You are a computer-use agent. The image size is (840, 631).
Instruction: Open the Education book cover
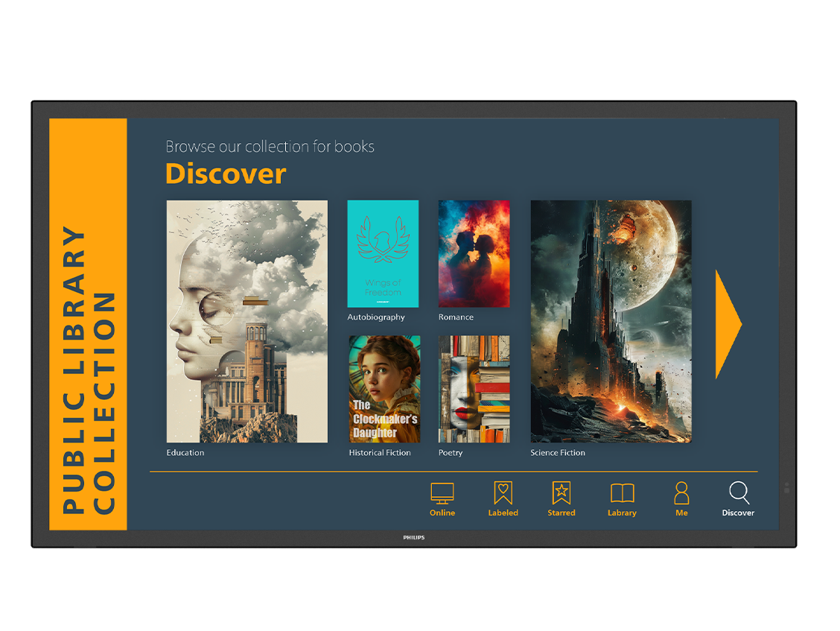[x=246, y=321]
